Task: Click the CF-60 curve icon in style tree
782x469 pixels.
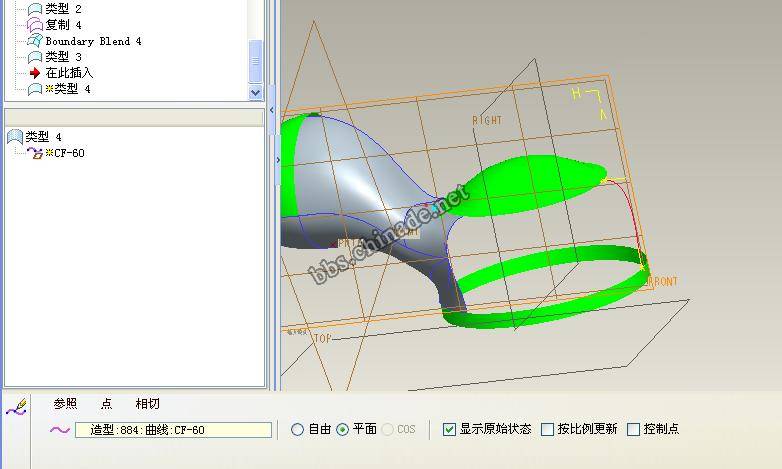Action: (34, 153)
